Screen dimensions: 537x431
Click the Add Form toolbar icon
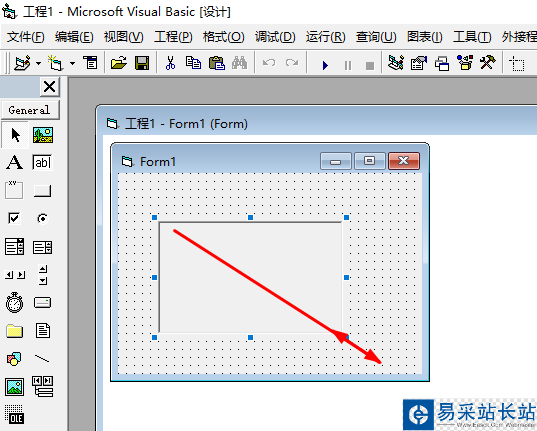[x=55, y=63]
